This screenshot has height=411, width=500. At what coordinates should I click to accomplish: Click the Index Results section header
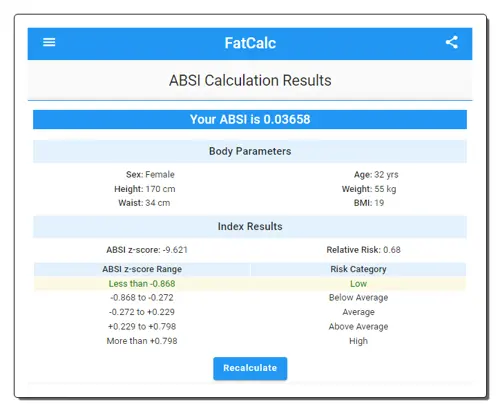click(250, 227)
